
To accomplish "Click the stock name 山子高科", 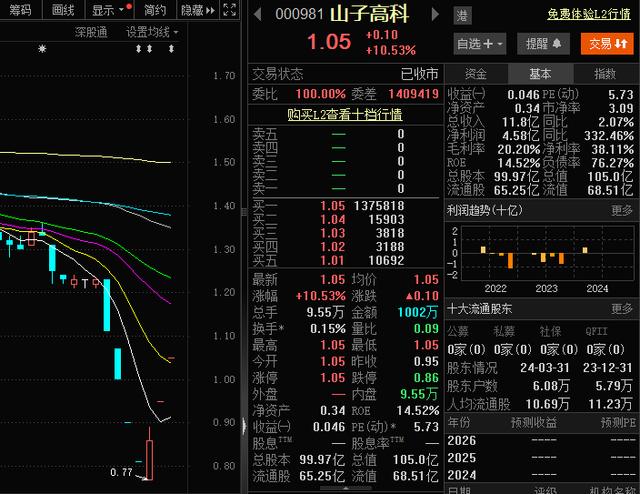I will (369, 14).
